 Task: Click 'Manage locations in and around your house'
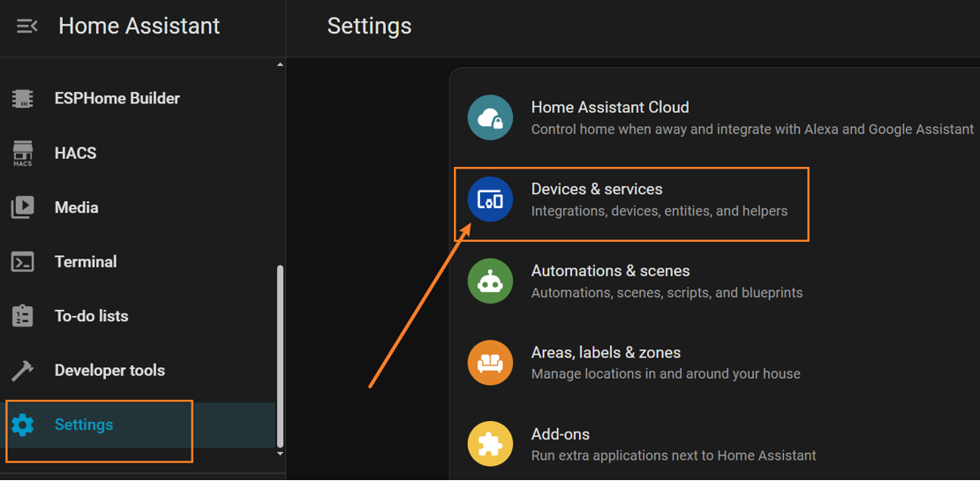(x=666, y=374)
